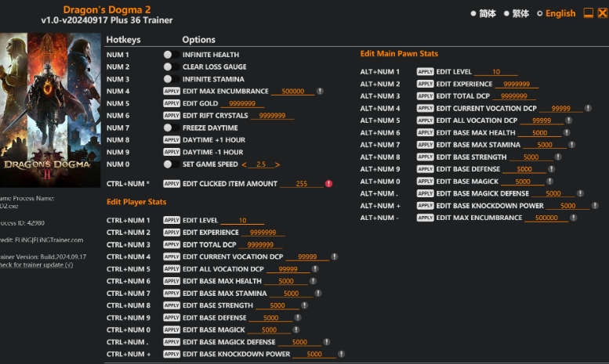
Task: Click info icon next to player Current Vocation DCP
Action: click(x=335, y=257)
